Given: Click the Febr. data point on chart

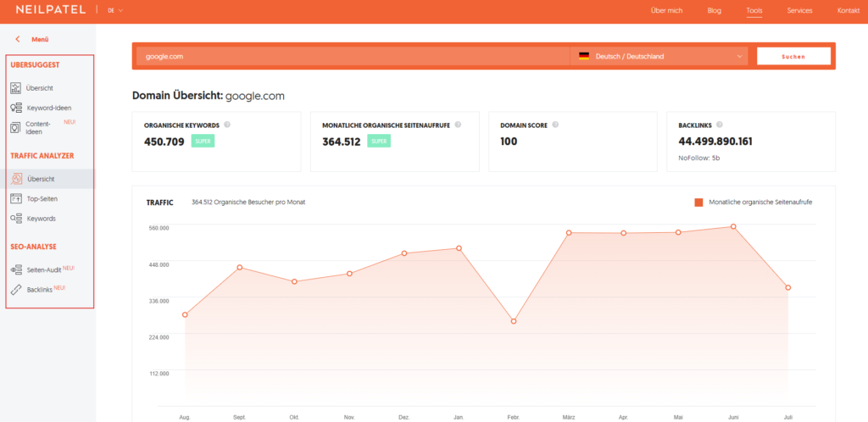Looking at the screenshot, I should (514, 321).
